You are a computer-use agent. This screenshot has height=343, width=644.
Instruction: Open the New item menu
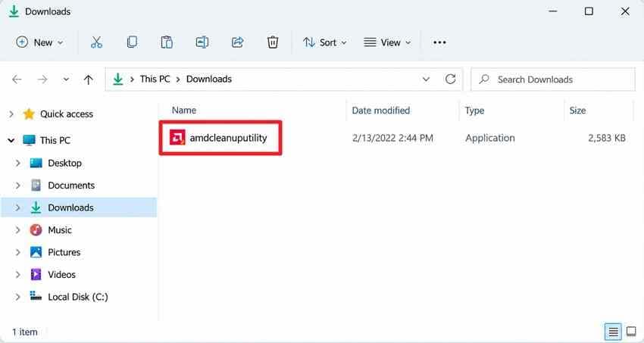39,42
